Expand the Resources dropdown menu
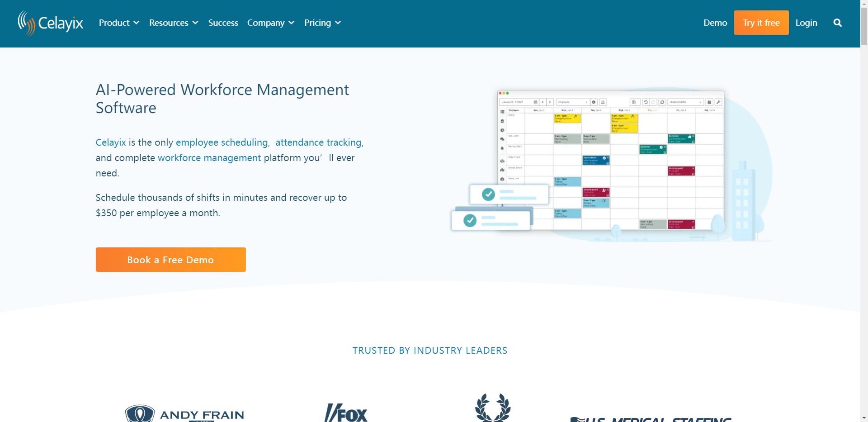Viewport: 868px width, 422px height. point(174,23)
